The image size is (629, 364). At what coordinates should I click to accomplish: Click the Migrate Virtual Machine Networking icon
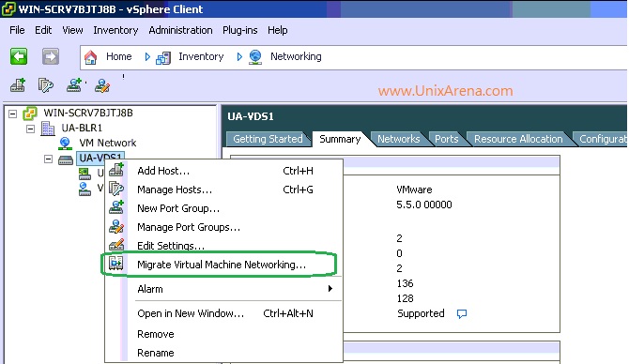(116, 264)
